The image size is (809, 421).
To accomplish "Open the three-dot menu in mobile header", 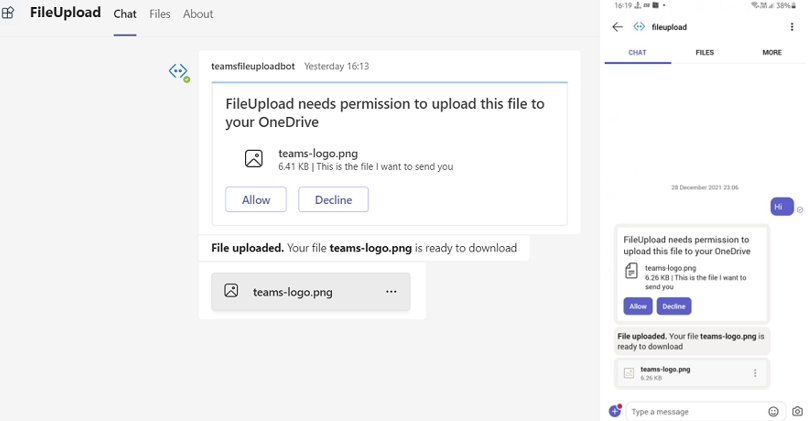I will click(792, 27).
